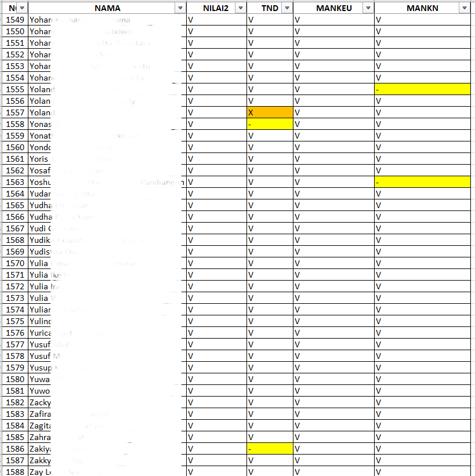The image size is (475, 476).
Task: Select the name cell starting with Zakiya
Action: (107, 449)
